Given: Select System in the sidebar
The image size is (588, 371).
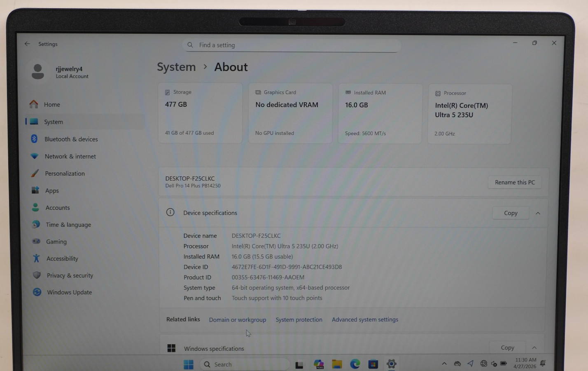Looking at the screenshot, I should [x=84, y=122].
